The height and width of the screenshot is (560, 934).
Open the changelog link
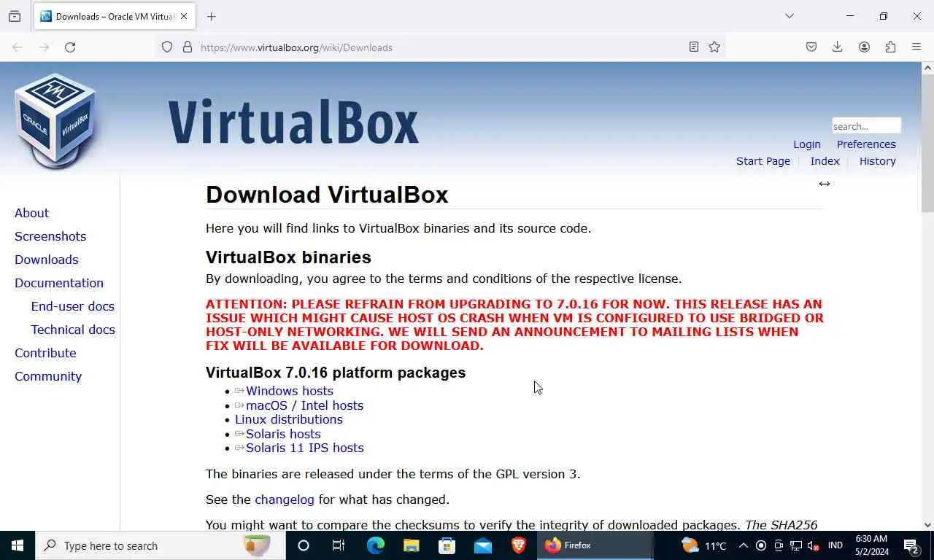[x=285, y=499]
